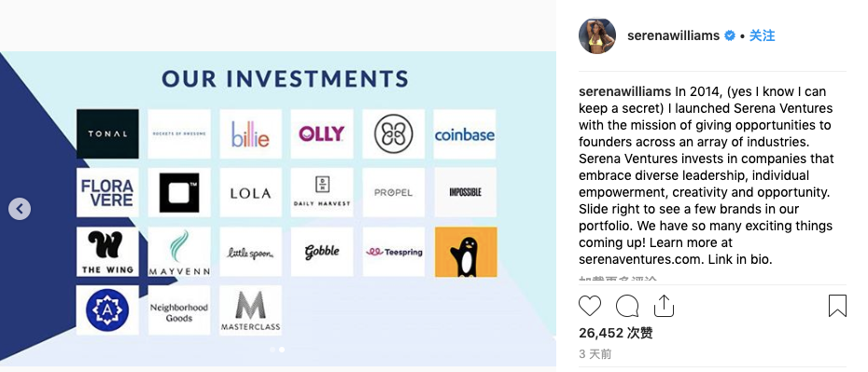
Task: Follow serenawilliams with 关注 button
Action: click(x=763, y=36)
